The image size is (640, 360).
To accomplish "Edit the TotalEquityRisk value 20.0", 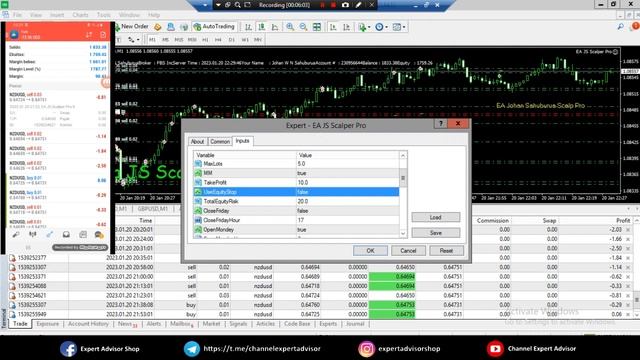I will coord(347,201).
